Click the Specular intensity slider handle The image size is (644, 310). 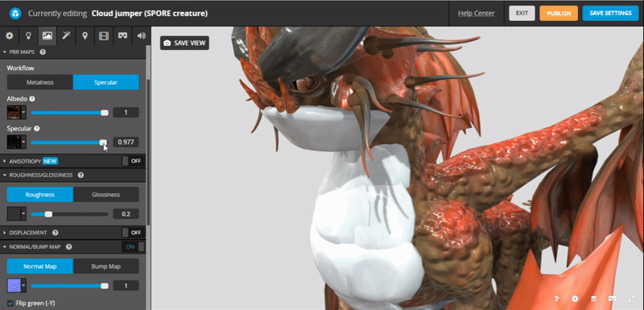103,142
